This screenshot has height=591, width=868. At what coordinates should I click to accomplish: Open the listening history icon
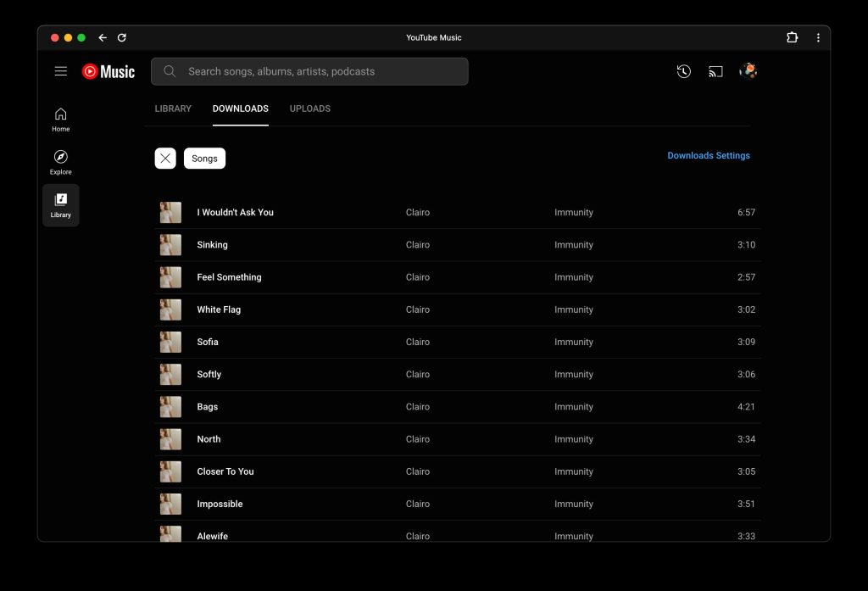coord(683,71)
